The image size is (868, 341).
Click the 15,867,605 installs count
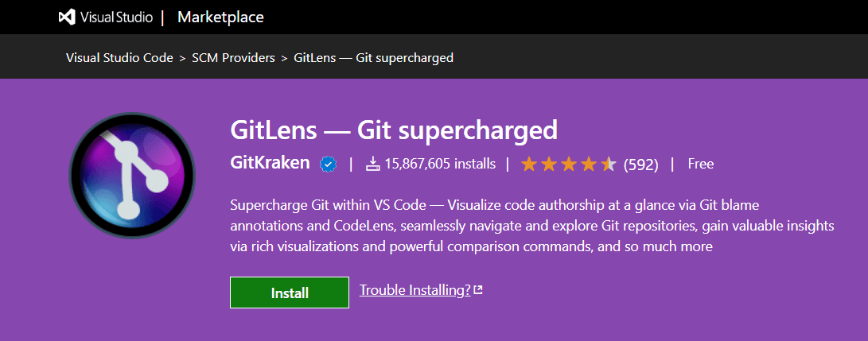[x=440, y=165]
